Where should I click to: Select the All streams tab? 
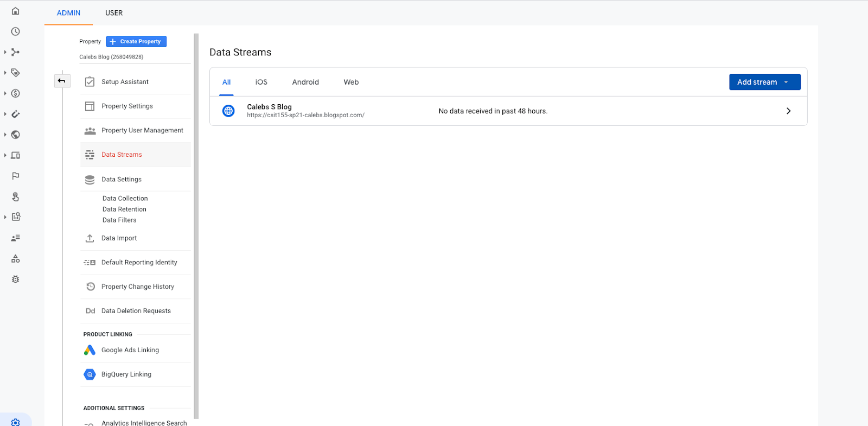[227, 82]
